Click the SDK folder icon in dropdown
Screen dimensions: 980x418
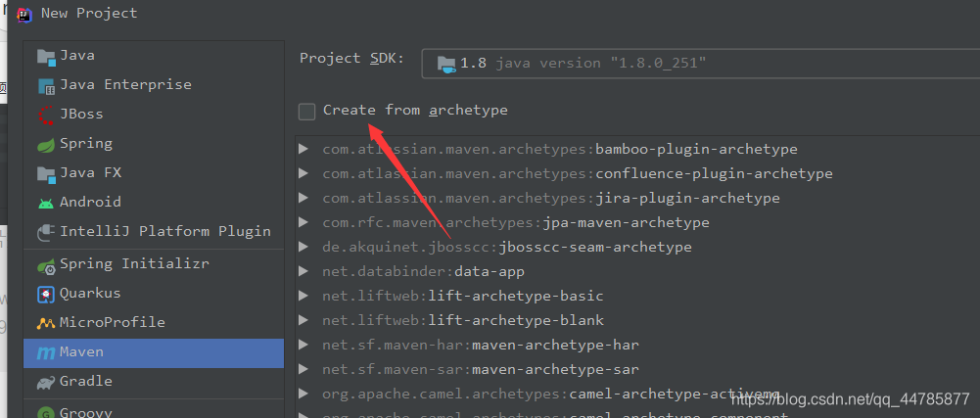tap(446, 64)
